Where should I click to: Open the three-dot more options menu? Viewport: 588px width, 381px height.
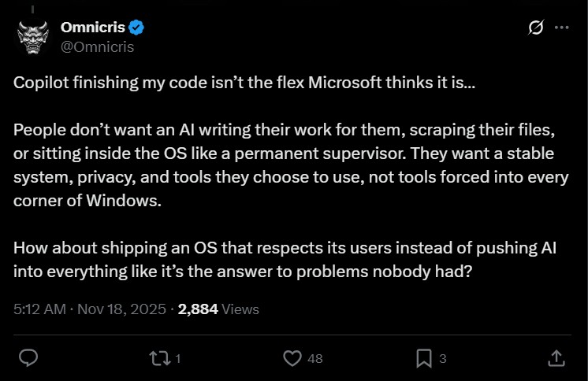(x=561, y=28)
